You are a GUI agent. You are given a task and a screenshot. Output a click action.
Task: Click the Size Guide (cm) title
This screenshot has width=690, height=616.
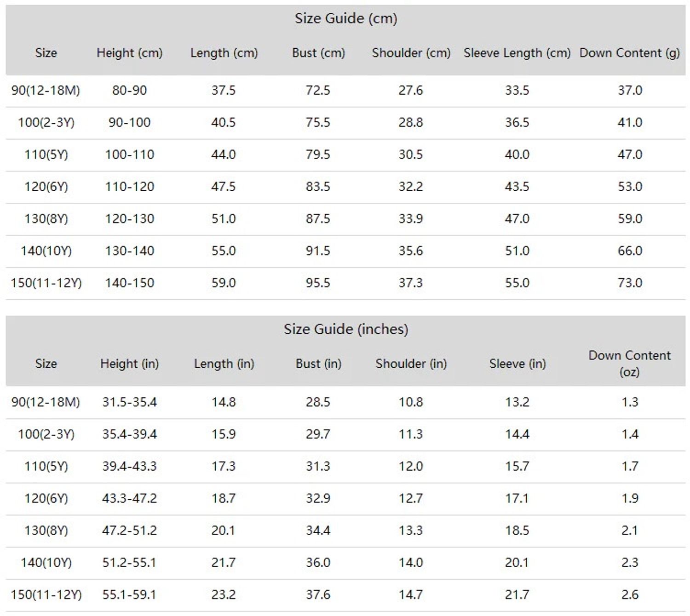pyautogui.click(x=345, y=18)
